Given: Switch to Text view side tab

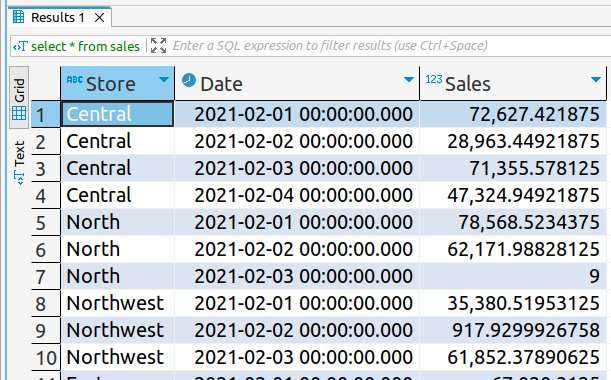Looking at the screenshot, I should pyautogui.click(x=19, y=162).
